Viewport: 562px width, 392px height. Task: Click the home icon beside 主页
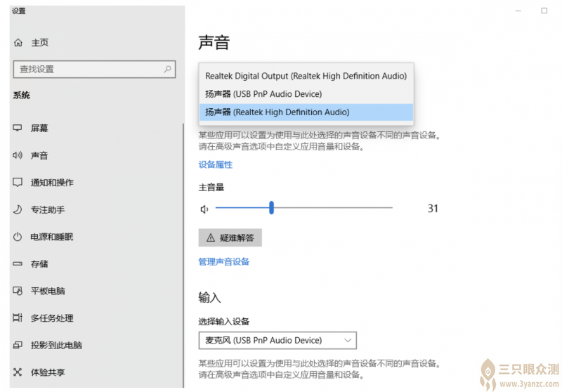18,43
